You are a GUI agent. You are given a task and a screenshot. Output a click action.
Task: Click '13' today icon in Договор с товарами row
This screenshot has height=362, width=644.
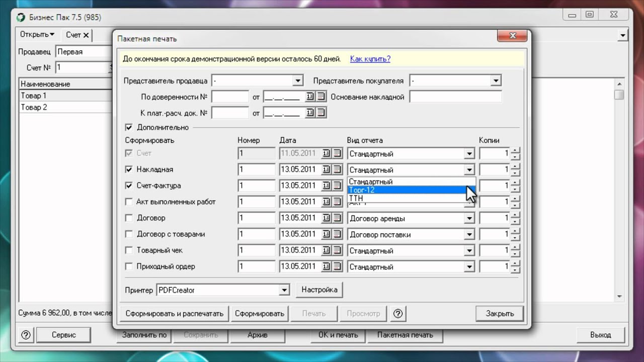326,234
